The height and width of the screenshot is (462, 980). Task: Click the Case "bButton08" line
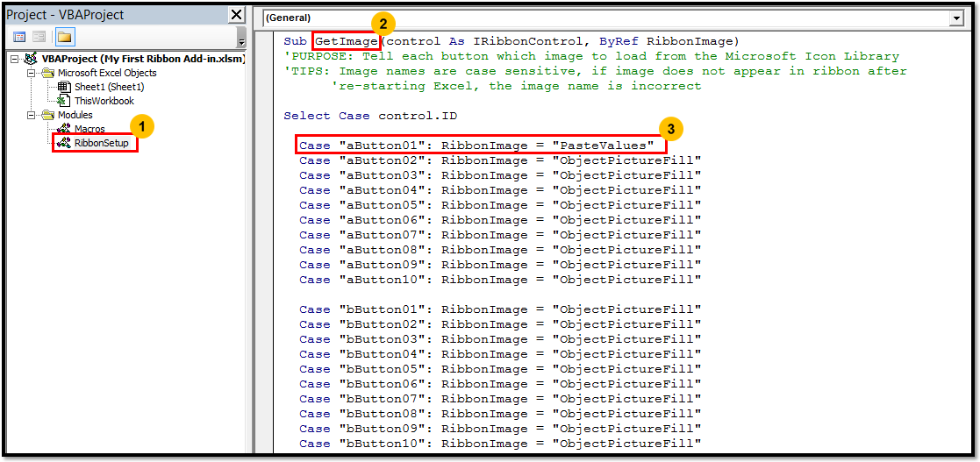coord(500,414)
